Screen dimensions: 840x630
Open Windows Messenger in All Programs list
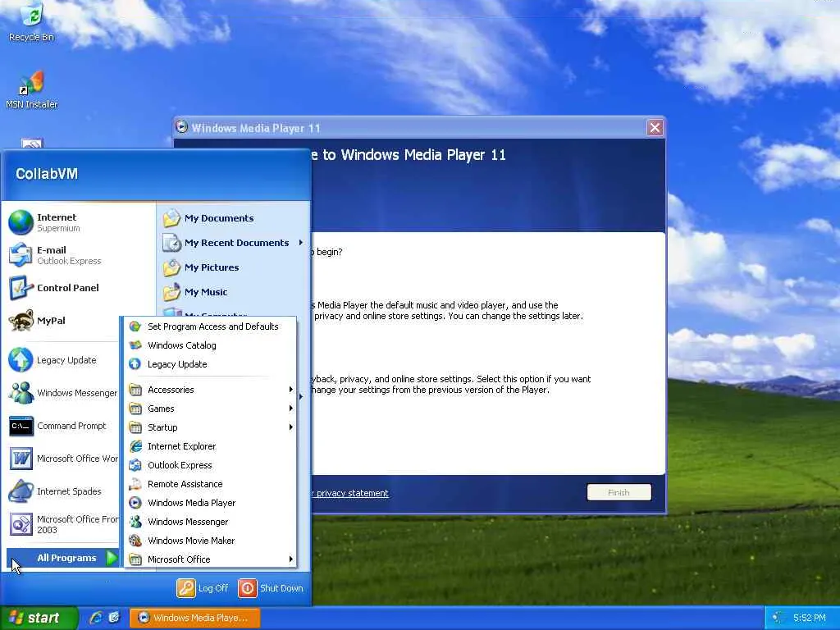tap(210, 522)
